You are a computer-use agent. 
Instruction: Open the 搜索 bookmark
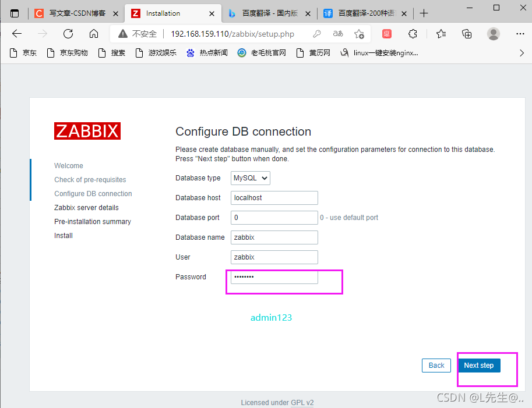[x=112, y=53]
